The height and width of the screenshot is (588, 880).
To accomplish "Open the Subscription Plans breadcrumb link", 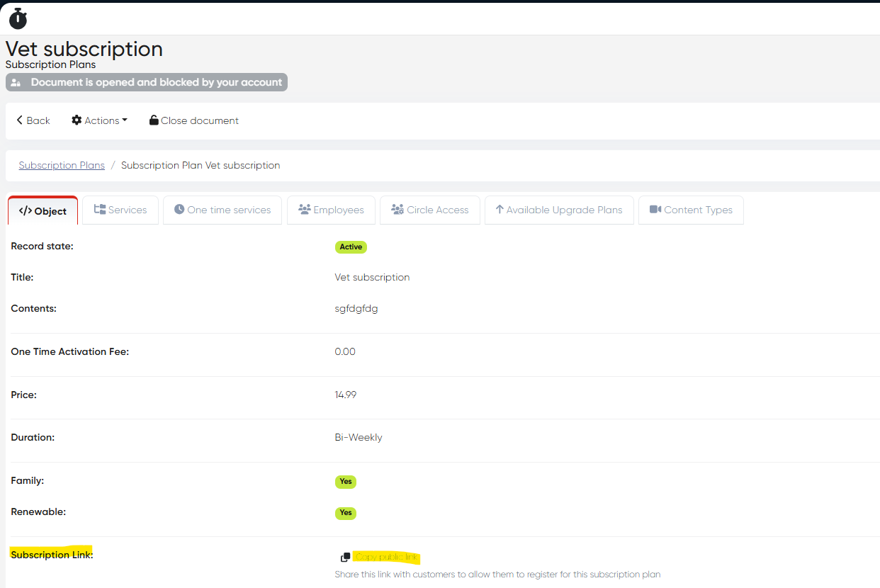I will [x=62, y=165].
